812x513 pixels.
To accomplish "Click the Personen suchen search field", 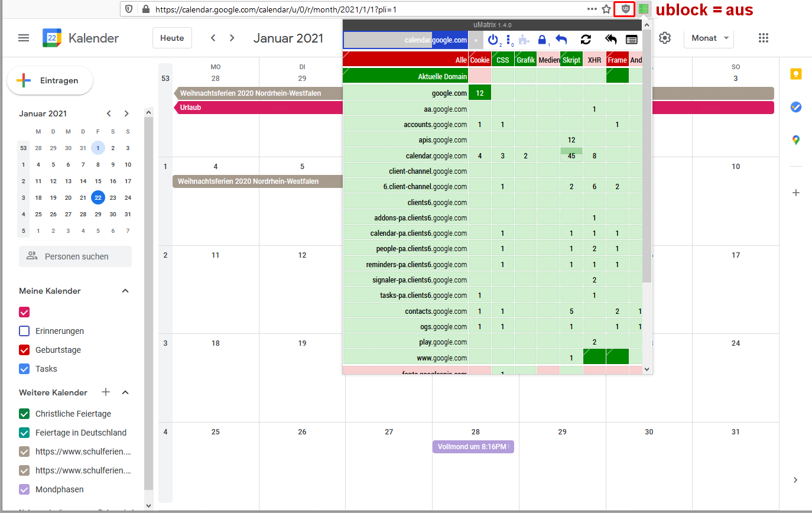I will [75, 256].
